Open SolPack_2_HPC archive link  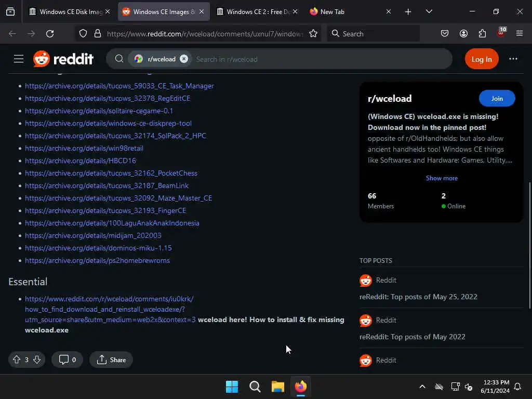point(115,136)
